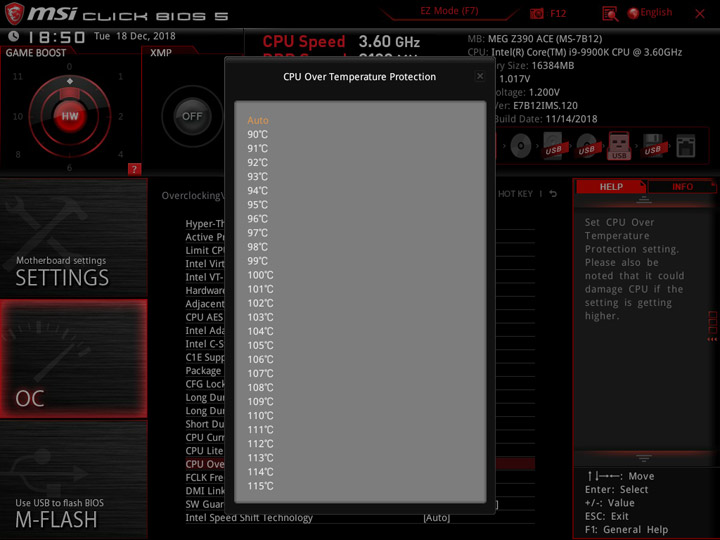Toggle the XMP OFF button
The width and height of the screenshot is (720, 540).
(192, 116)
